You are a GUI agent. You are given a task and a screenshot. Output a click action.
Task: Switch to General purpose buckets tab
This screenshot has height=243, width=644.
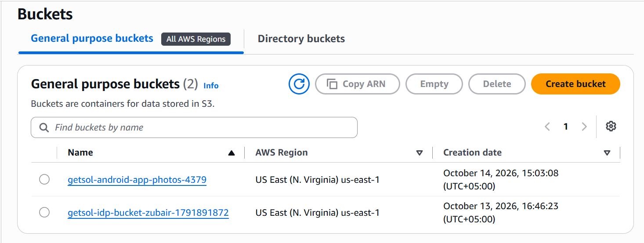coord(92,39)
